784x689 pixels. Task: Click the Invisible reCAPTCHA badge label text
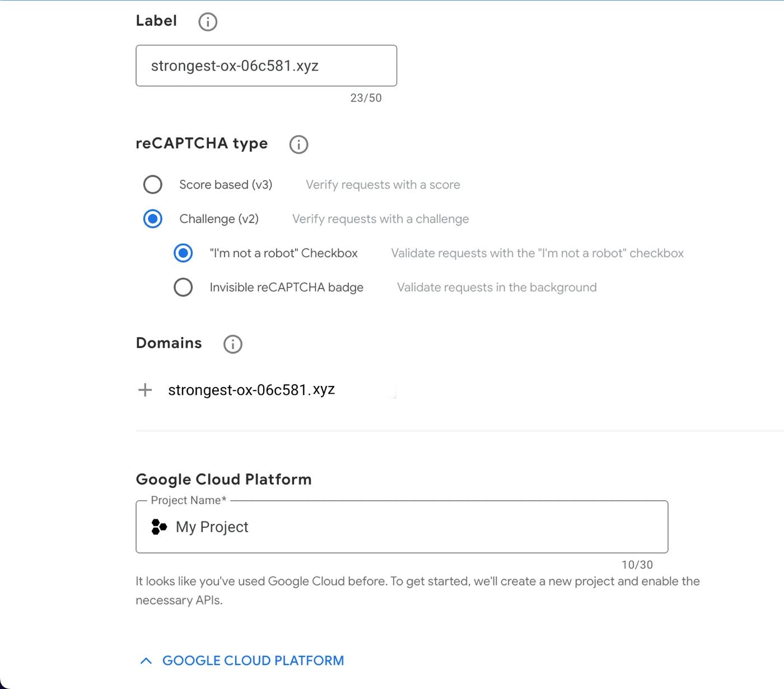click(287, 287)
